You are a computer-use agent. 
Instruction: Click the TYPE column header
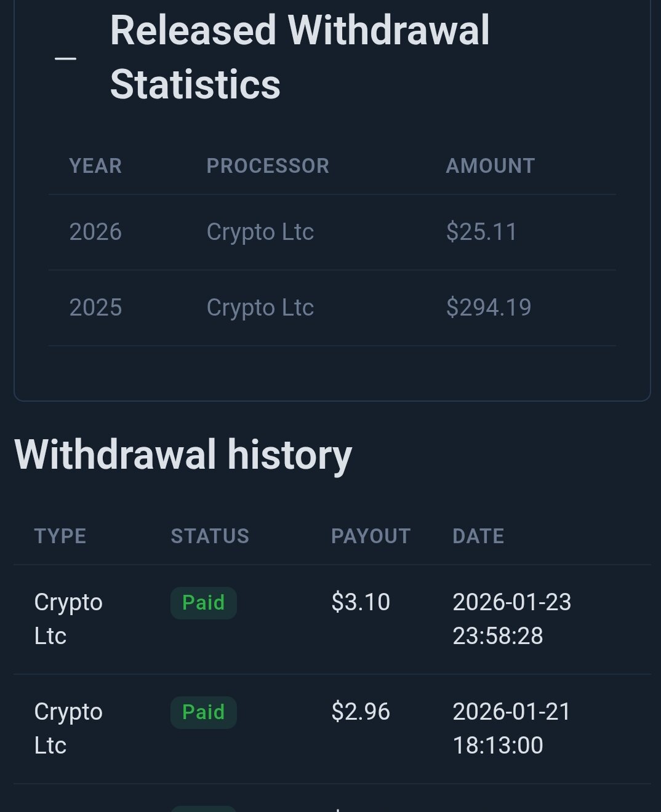60,536
